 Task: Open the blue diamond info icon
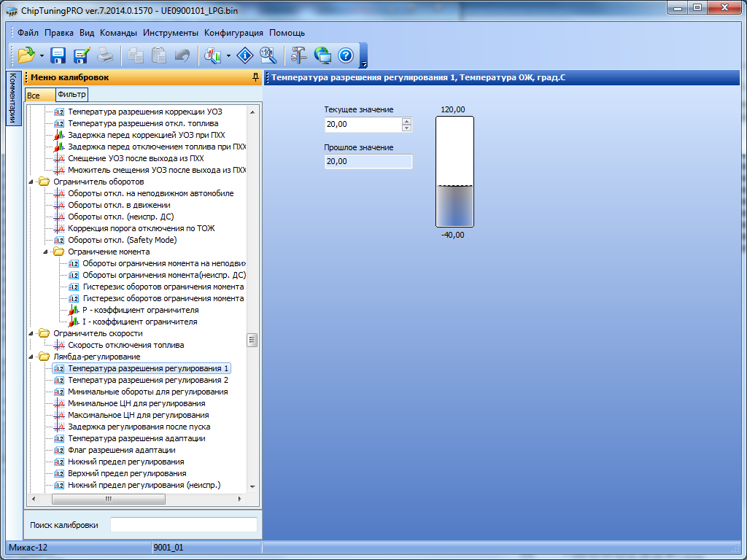(246, 55)
